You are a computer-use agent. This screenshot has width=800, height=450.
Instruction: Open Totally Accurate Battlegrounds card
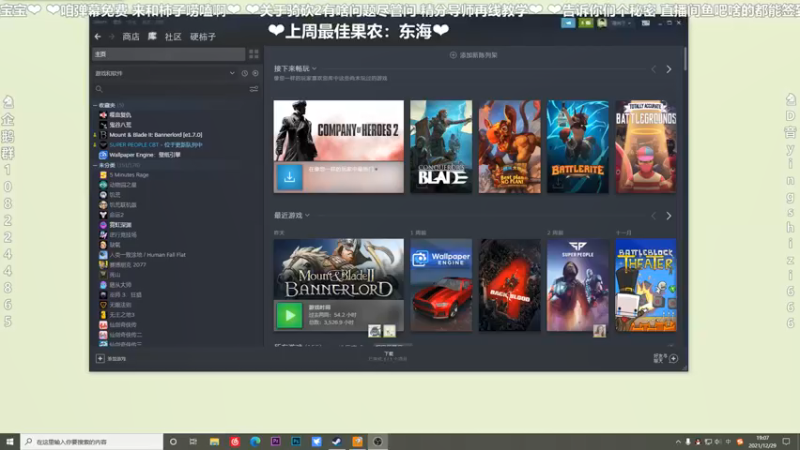pyautogui.click(x=646, y=146)
